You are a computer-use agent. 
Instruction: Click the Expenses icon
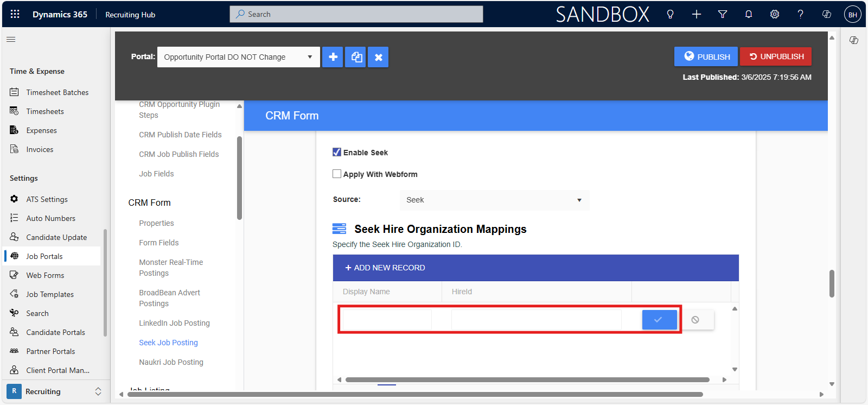[x=14, y=130]
